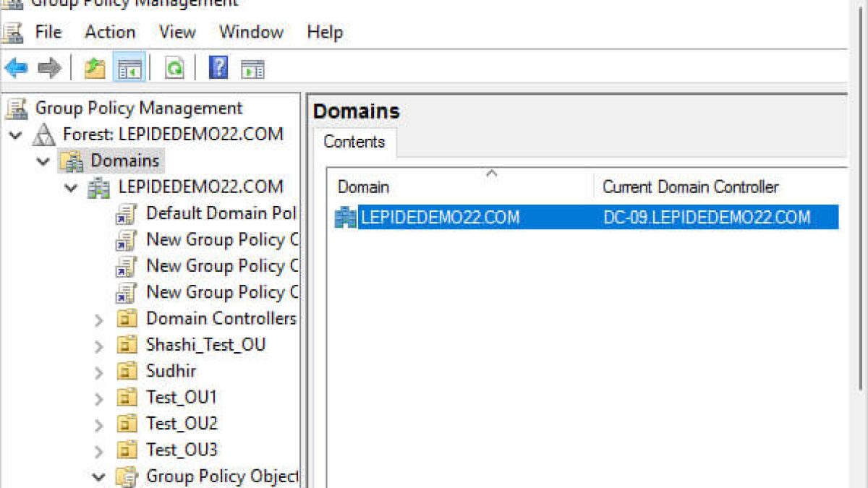868x488 pixels.
Task: Sort by the Domain column header
Action: (x=460, y=187)
